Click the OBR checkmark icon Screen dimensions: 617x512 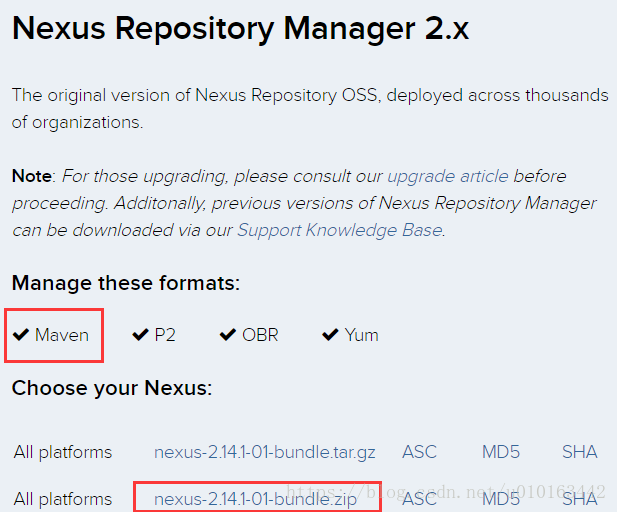[x=227, y=335]
